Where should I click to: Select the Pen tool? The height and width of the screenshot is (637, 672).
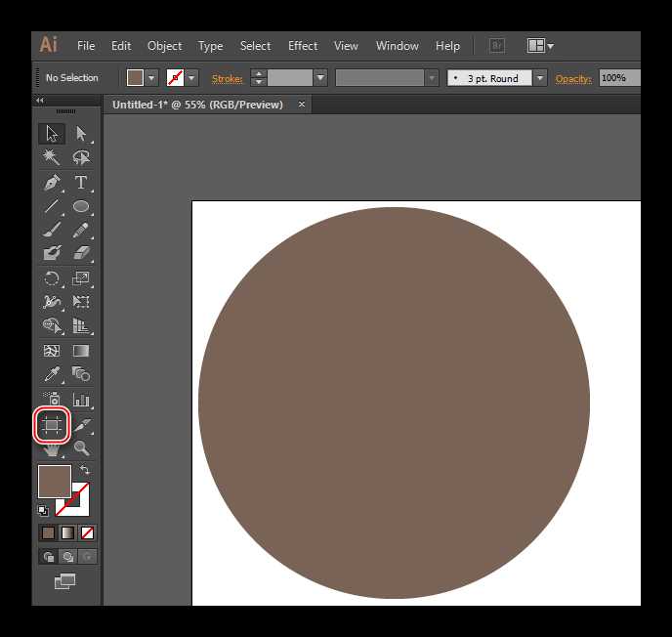pyautogui.click(x=52, y=183)
